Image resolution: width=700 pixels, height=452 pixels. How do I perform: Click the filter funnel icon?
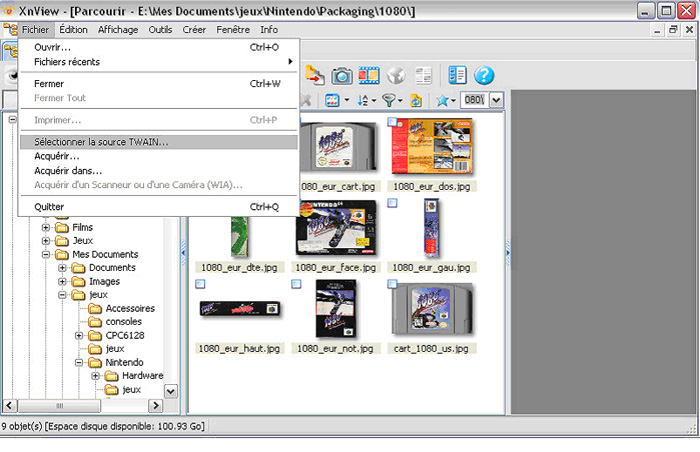click(x=389, y=100)
